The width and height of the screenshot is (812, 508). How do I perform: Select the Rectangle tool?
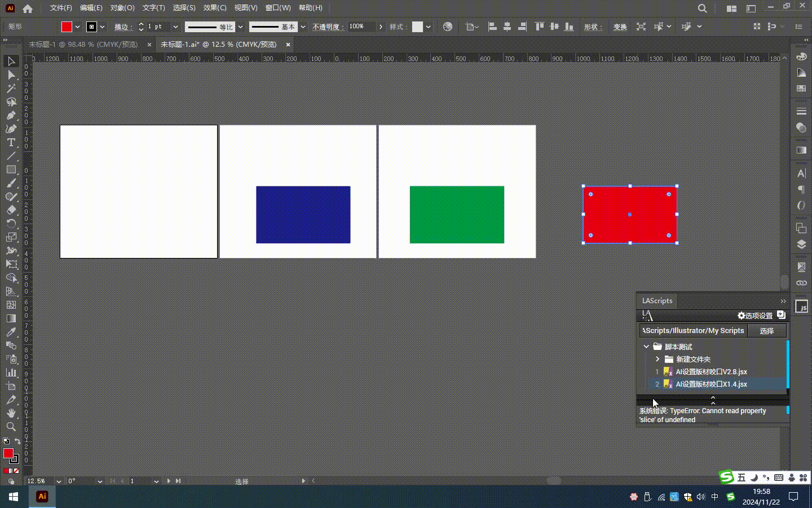tap(11, 169)
